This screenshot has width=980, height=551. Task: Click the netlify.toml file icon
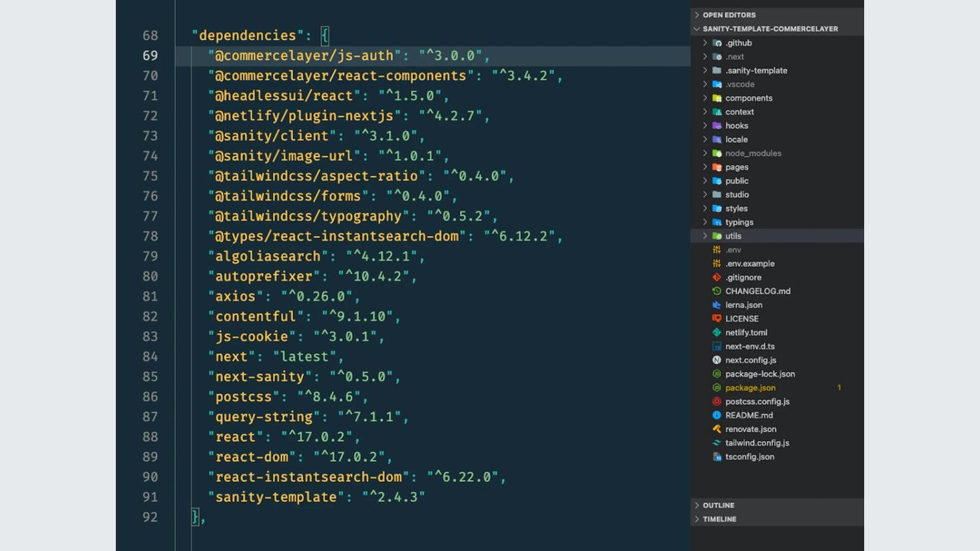point(717,333)
